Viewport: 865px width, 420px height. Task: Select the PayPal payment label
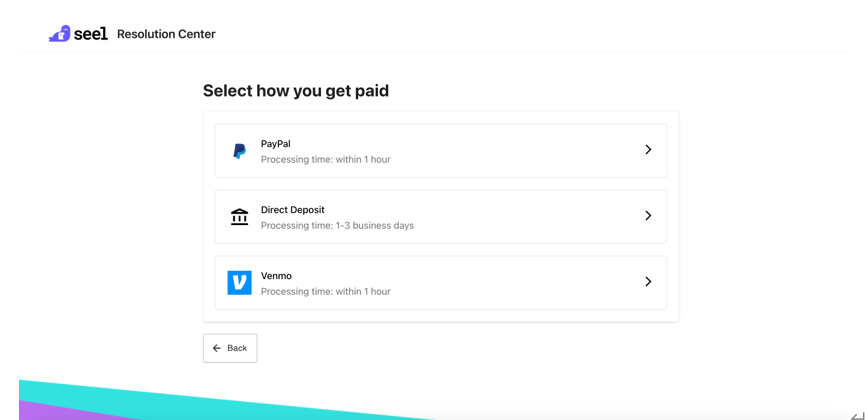[276, 143]
